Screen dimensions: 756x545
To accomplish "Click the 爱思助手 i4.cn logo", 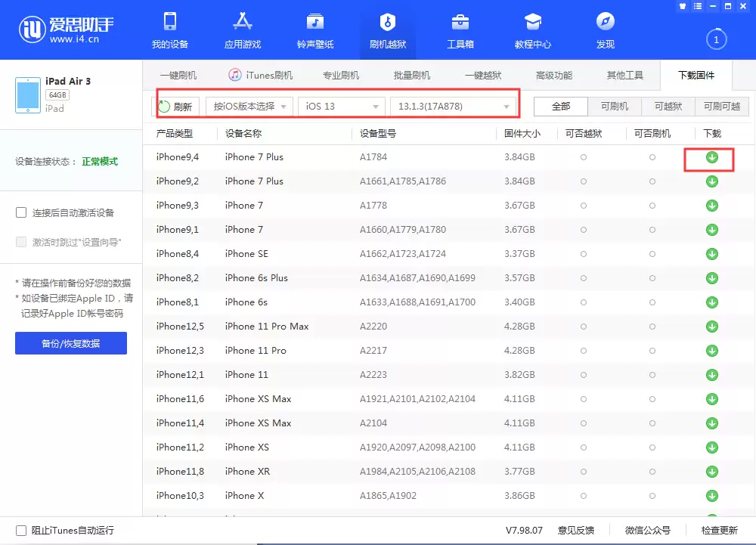I will coord(66,29).
